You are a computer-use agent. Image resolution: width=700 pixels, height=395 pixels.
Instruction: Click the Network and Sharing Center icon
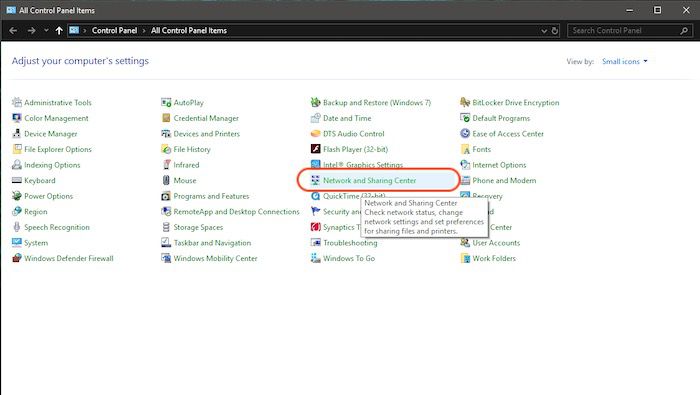point(316,180)
